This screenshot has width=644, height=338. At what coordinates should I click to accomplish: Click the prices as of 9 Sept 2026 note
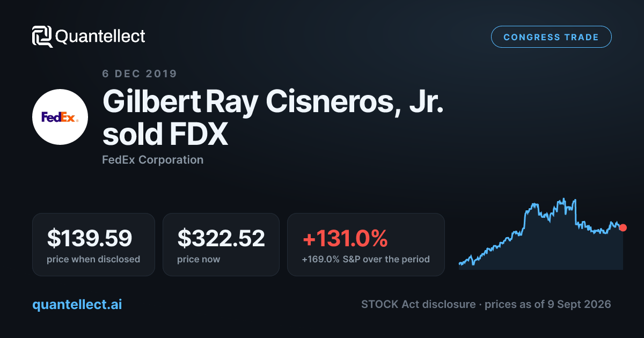(x=548, y=304)
